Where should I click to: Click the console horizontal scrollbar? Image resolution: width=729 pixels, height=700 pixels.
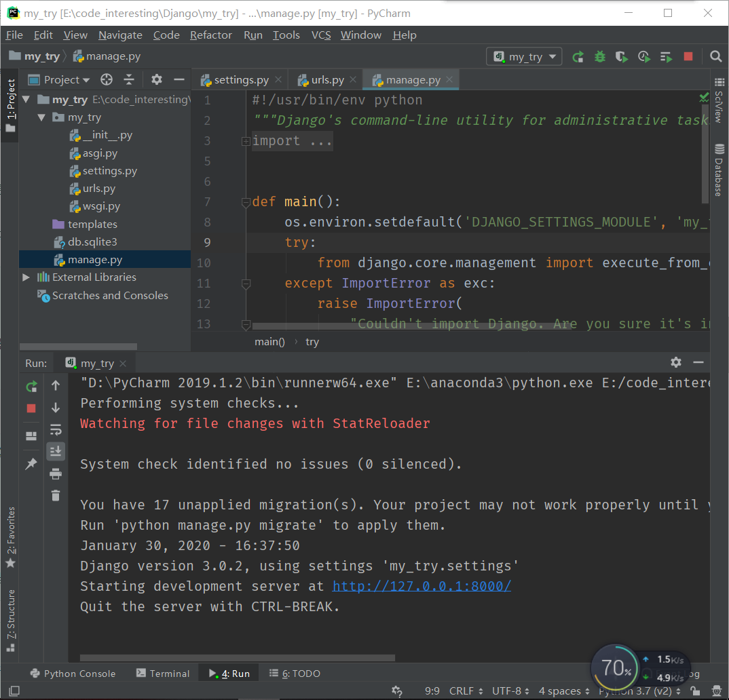(x=237, y=658)
